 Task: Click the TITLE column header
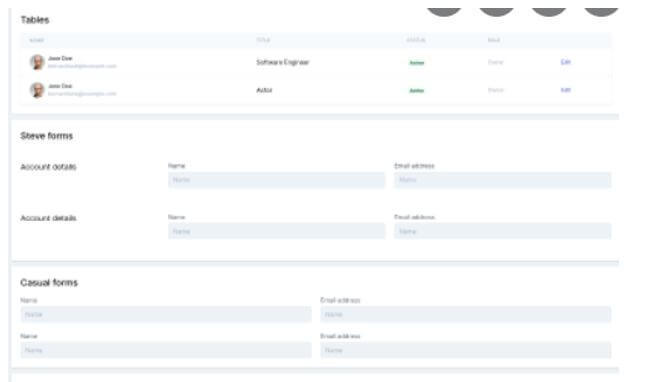[x=263, y=40]
